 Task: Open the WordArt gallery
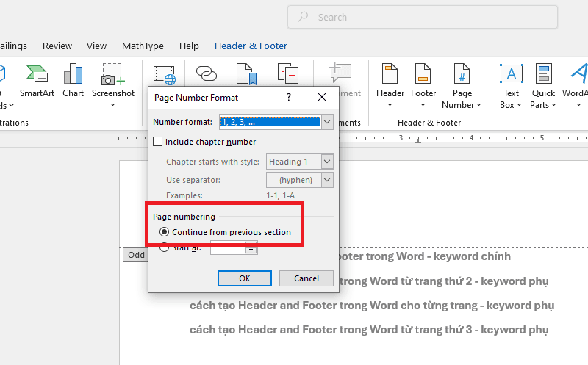(576, 85)
